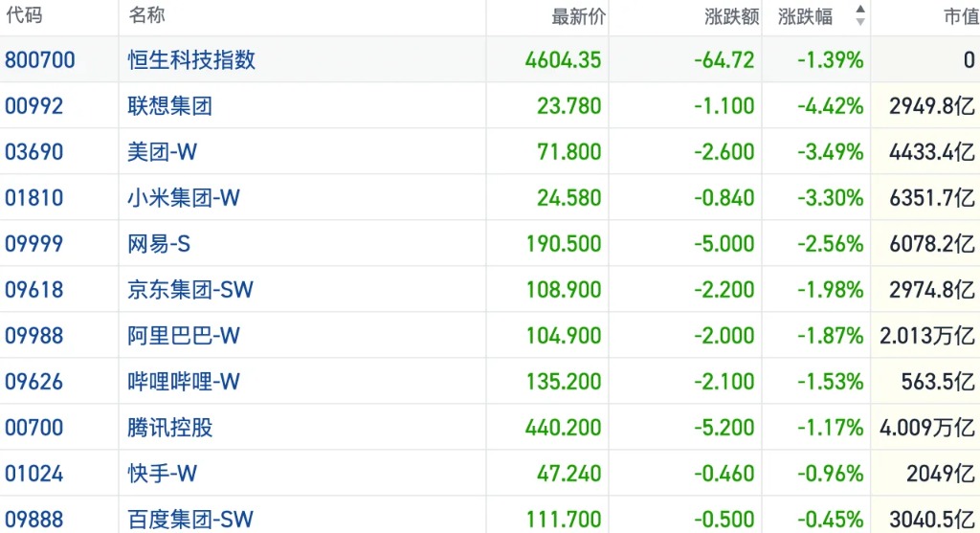Open 小米集团-W stock page
Viewport: 980px width, 533px height.
tap(184, 198)
